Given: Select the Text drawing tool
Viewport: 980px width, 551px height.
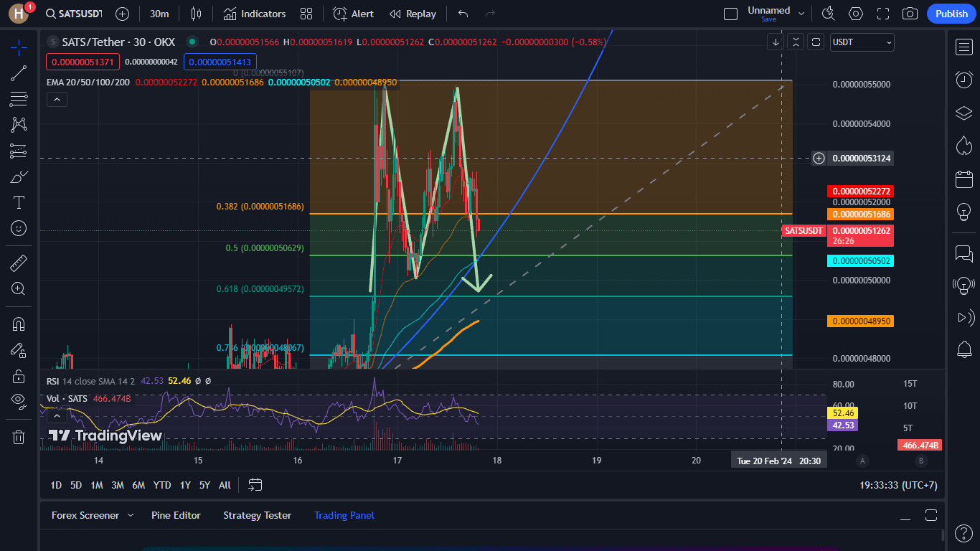Looking at the screenshot, I should click(18, 202).
